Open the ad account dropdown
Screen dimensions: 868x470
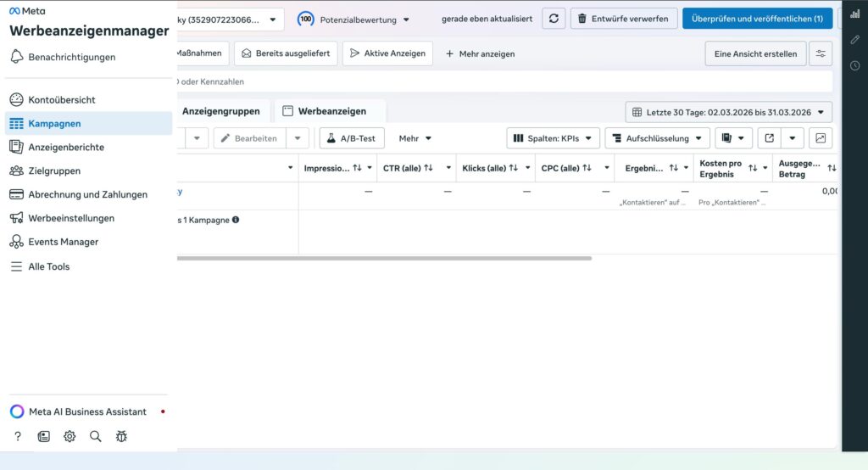229,20
